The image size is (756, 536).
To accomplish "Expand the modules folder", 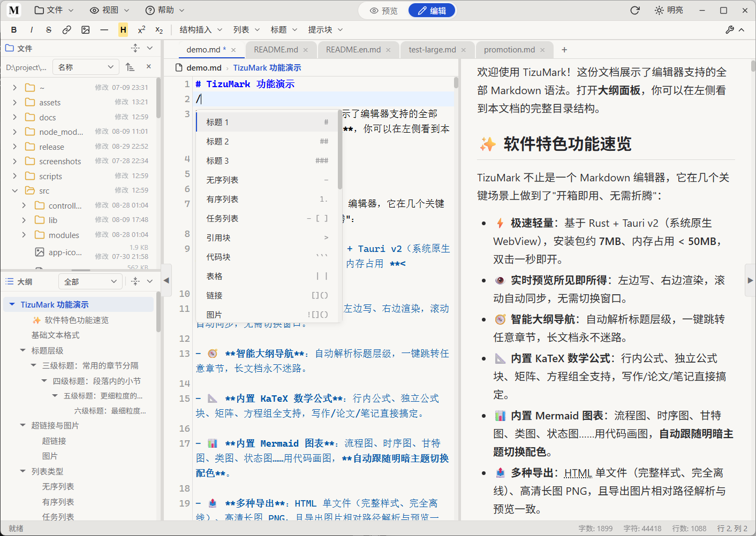I will [24, 235].
